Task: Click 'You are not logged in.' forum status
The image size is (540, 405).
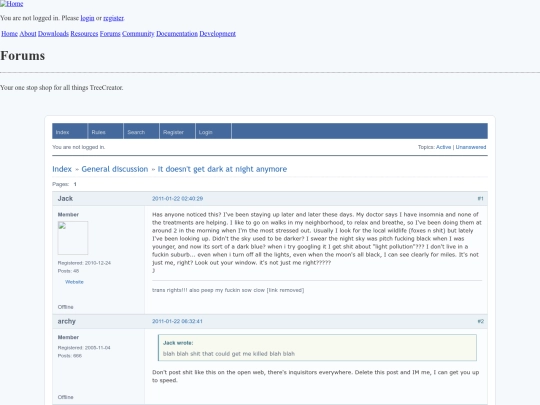Action: (x=79, y=147)
